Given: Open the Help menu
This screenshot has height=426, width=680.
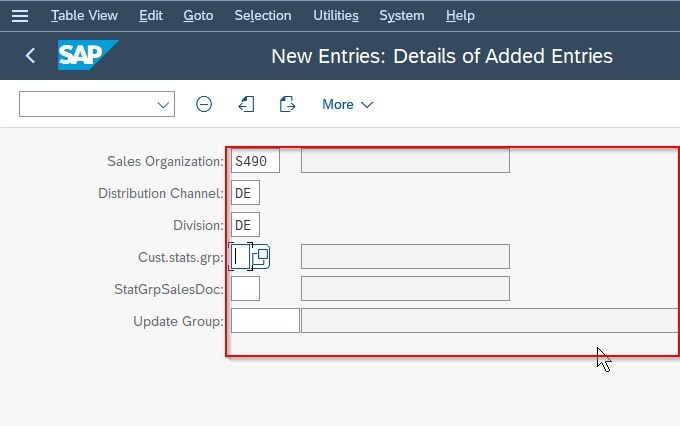Looking at the screenshot, I should [x=460, y=16].
